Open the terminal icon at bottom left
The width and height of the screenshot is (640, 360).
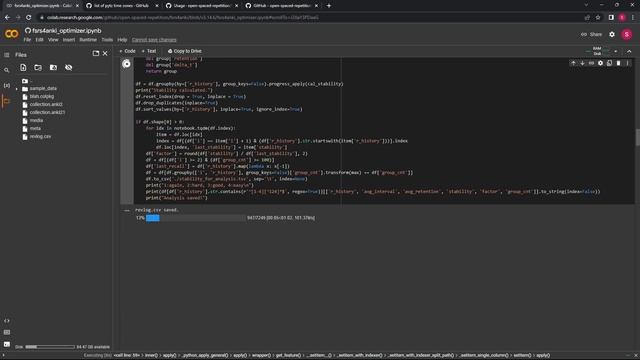pyautogui.click(x=7, y=344)
